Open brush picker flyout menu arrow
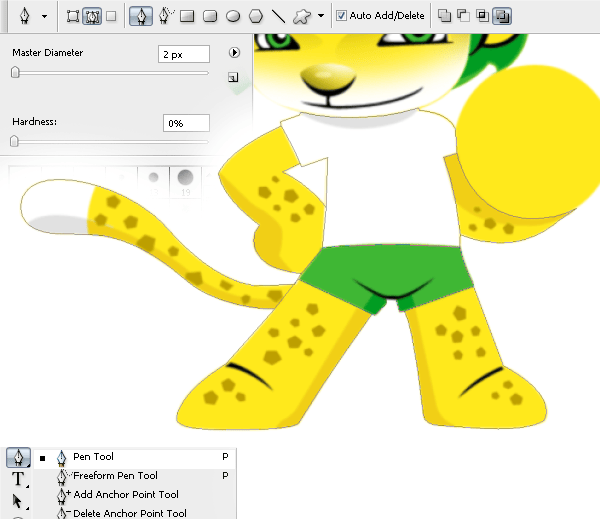This screenshot has height=519, width=600. click(x=234, y=52)
